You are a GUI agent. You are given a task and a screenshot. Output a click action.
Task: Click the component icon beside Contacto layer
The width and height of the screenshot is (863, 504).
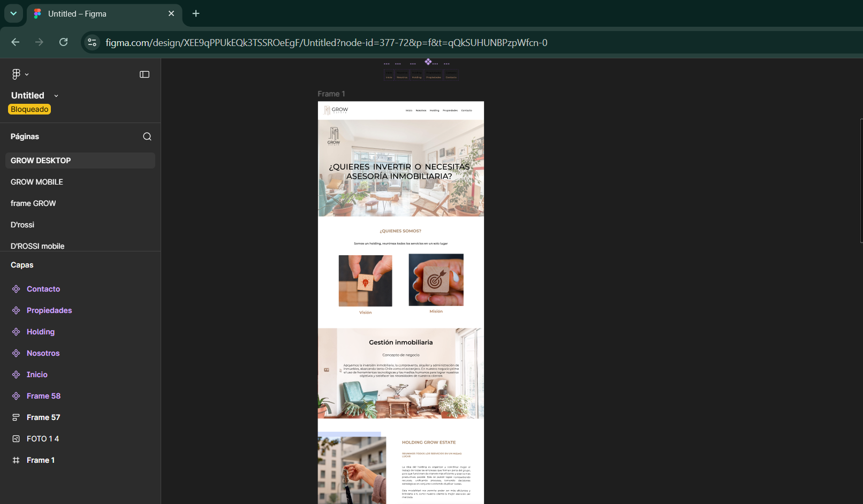click(16, 289)
